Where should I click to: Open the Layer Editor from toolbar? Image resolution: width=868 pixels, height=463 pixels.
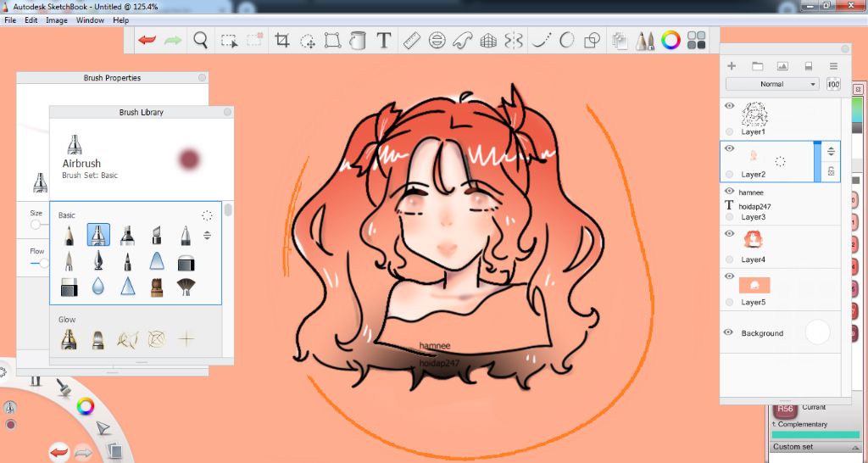point(620,41)
